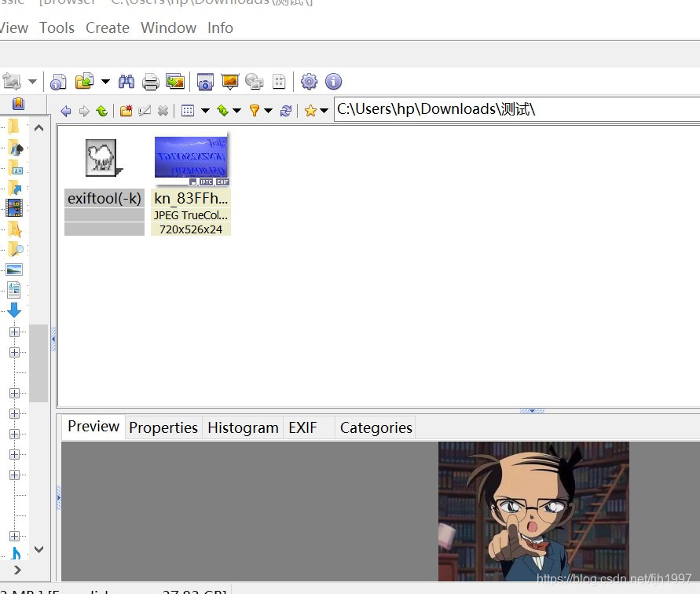
Task: Open dropdown next to rotating images icon
Action: click(32, 82)
